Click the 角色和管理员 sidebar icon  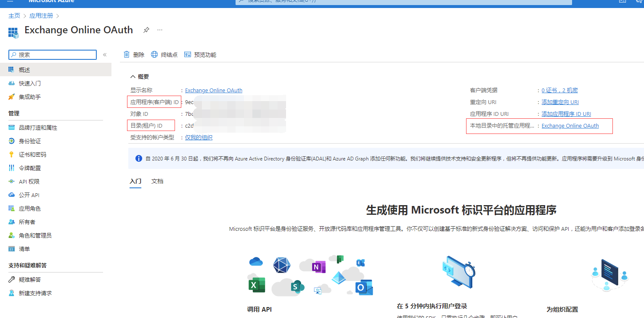(11, 235)
